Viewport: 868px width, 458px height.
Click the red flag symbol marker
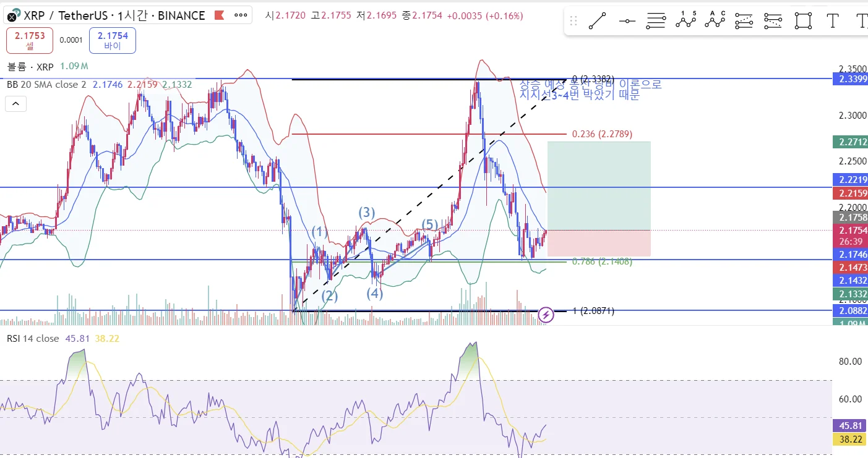tap(218, 15)
